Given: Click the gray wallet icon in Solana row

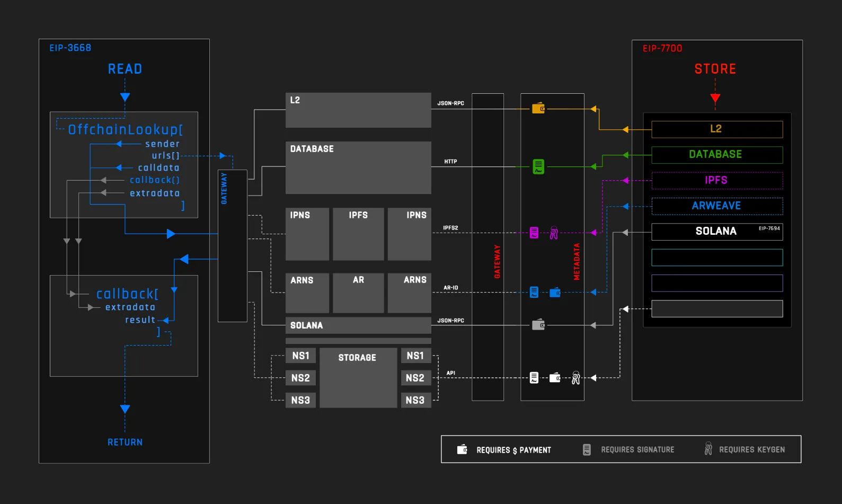Looking at the screenshot, I should (x=538, y=324).
